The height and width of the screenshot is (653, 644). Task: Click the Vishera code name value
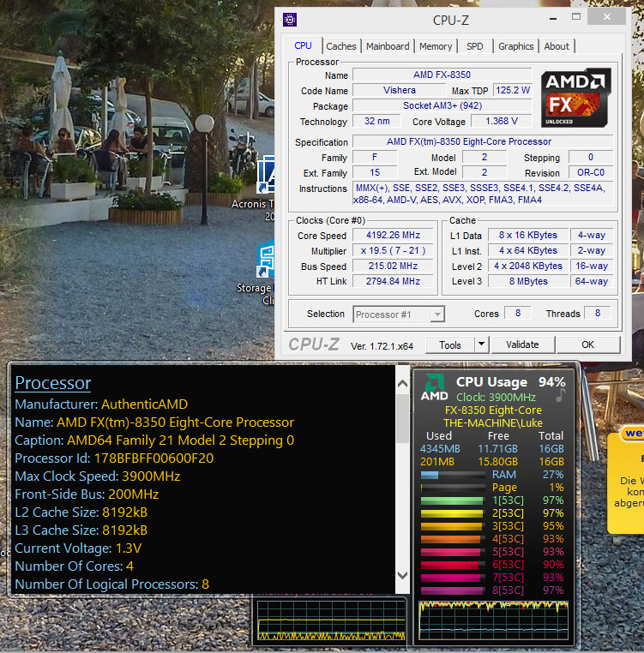[400, 90]
